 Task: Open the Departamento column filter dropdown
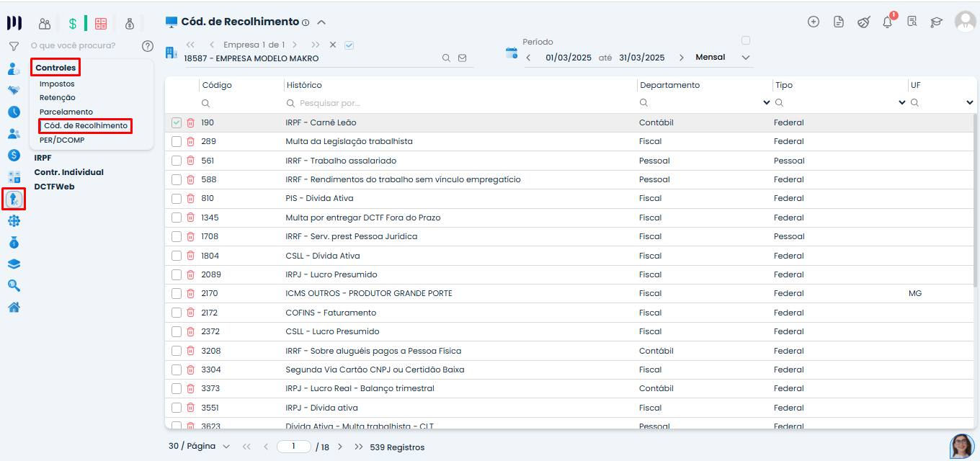click(766, 103)
